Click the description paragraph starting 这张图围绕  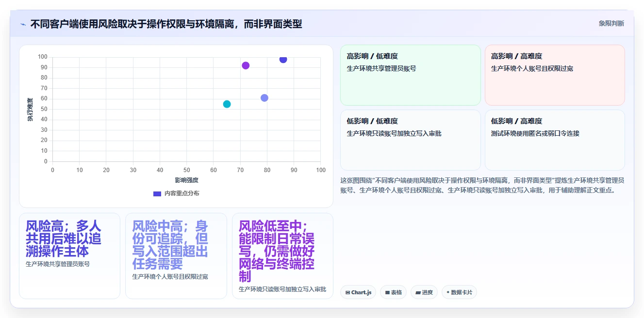pos(482,185)
